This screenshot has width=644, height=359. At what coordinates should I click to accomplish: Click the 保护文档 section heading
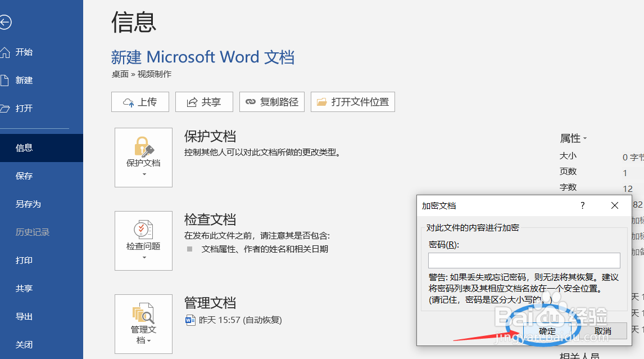click(x=210, y=136)
